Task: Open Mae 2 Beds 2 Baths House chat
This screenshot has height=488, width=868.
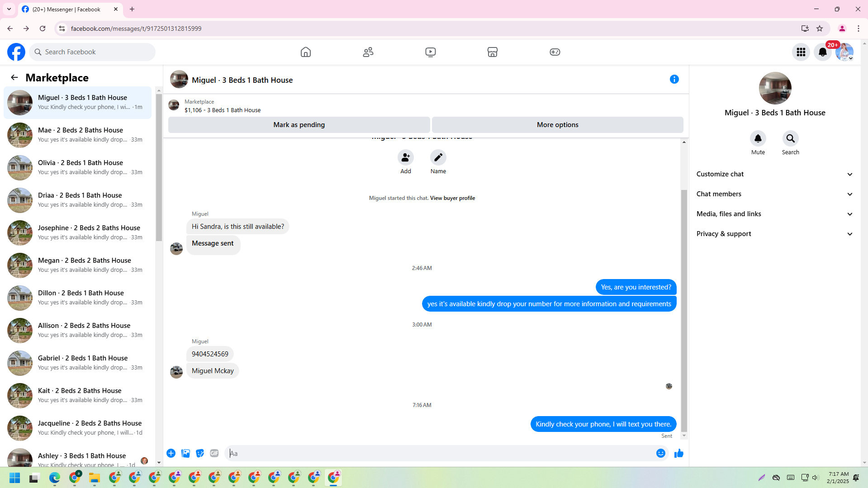Action: pyautogui.click(x=78, y=135)
